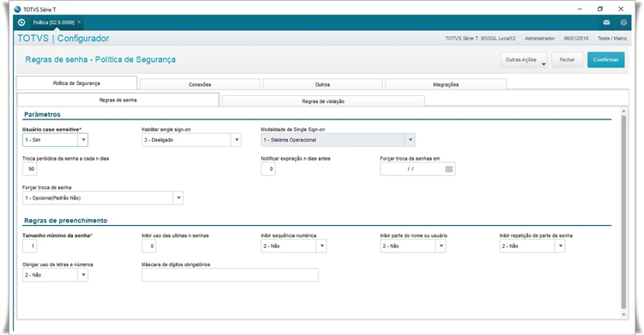Open the help question mark icon
Image resolution: width=644 pixels, height=335 pixels.
click(623, 22)
